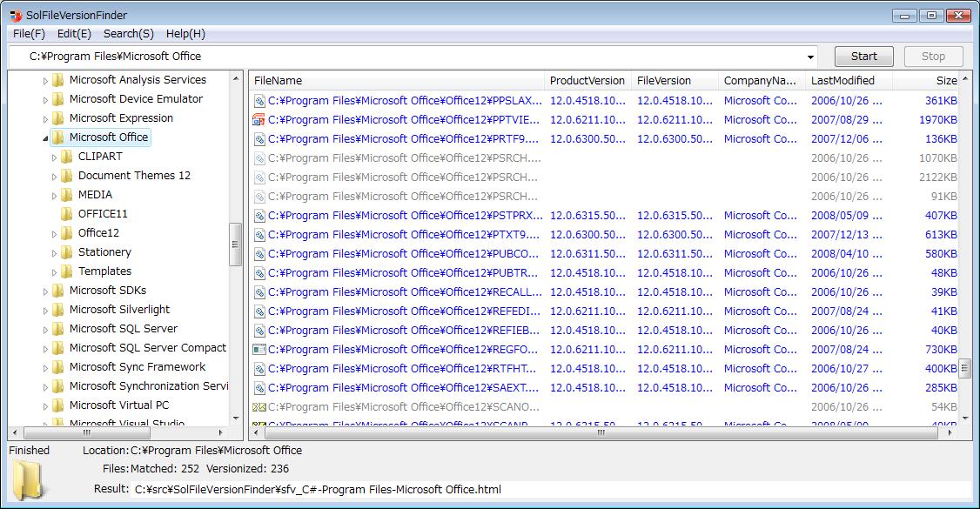Screen dimensions: 980x509
Task: Expand the Templates tree node
Action: tap(54, 272)
